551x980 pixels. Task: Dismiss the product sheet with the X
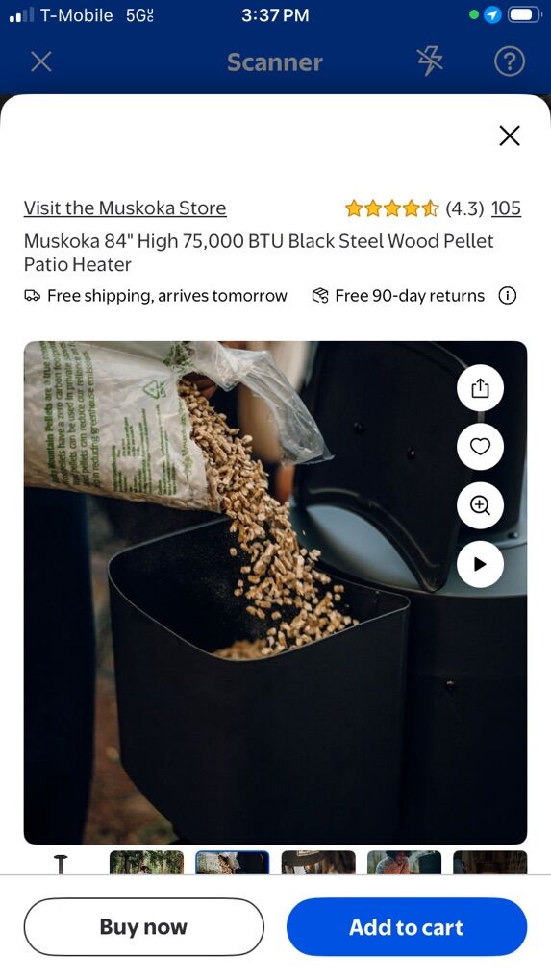pyautogui.click(x=509, y=135)
